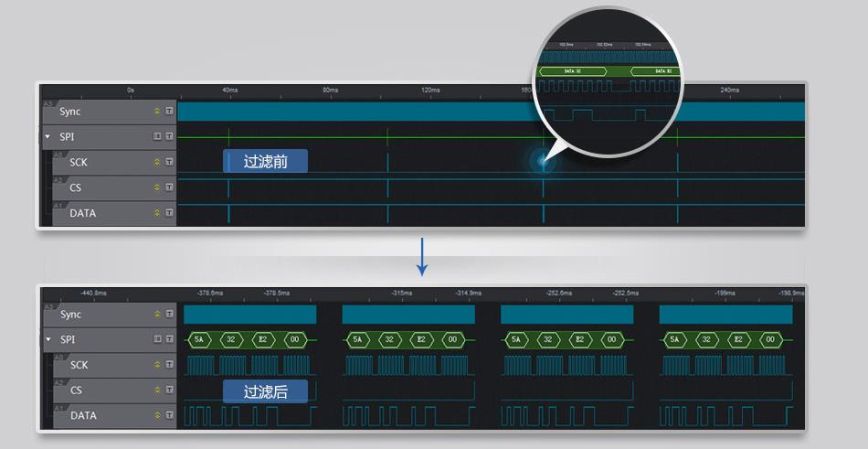Click the 过滤前 label button

(x=265, y=162)
